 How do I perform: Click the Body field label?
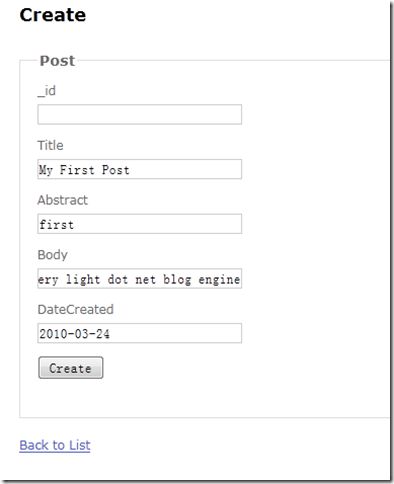[x=53, y=255]
